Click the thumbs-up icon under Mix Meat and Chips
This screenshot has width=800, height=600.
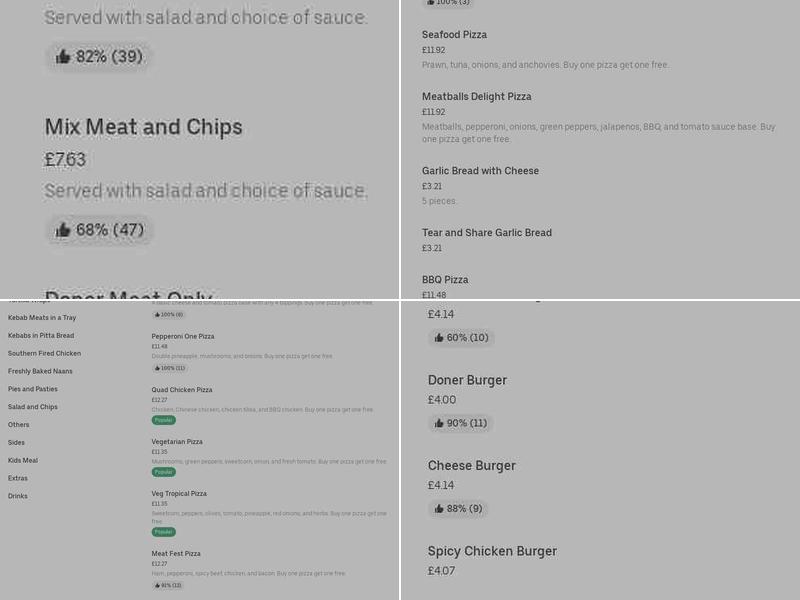pyautogui.click(x=63, y=230)
